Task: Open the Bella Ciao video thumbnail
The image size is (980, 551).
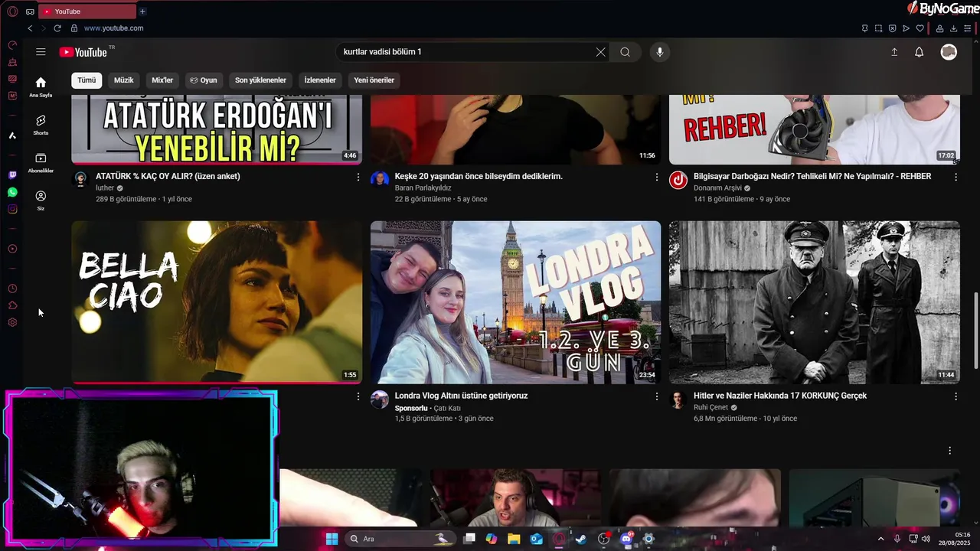Action: tap(217, 302)
